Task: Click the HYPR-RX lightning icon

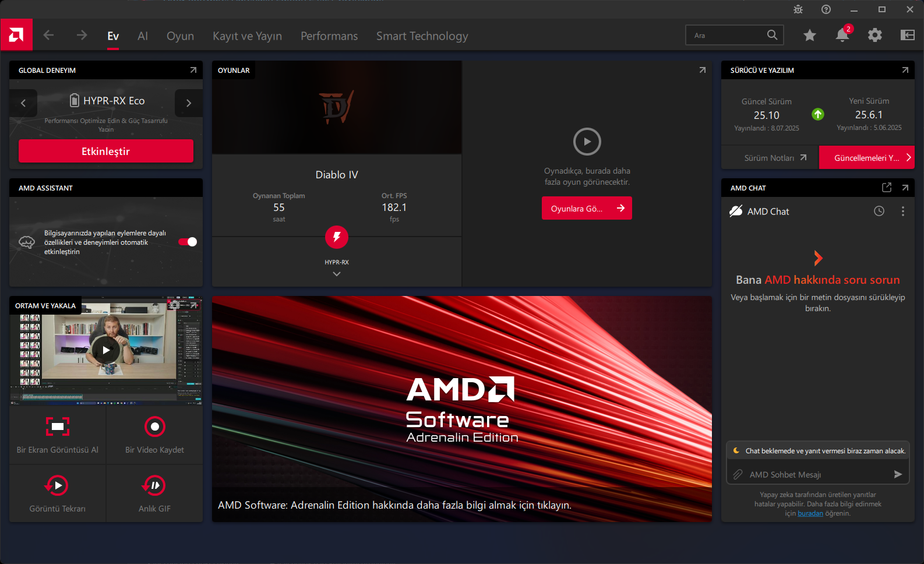Action: 337,237
